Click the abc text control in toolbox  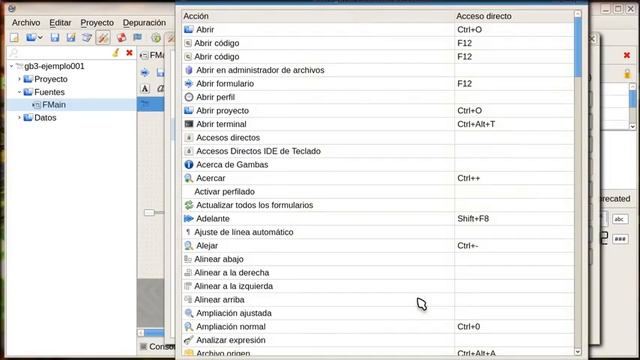point(620,219)
